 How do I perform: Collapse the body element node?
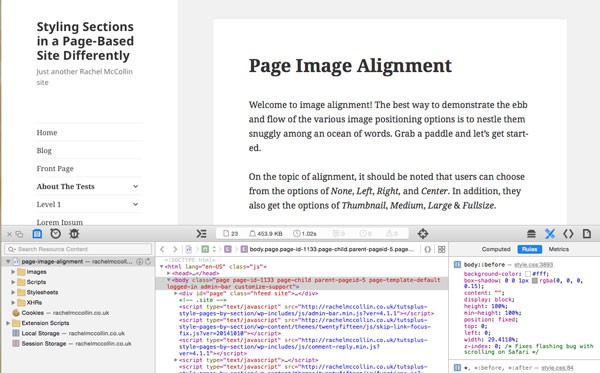169,280
